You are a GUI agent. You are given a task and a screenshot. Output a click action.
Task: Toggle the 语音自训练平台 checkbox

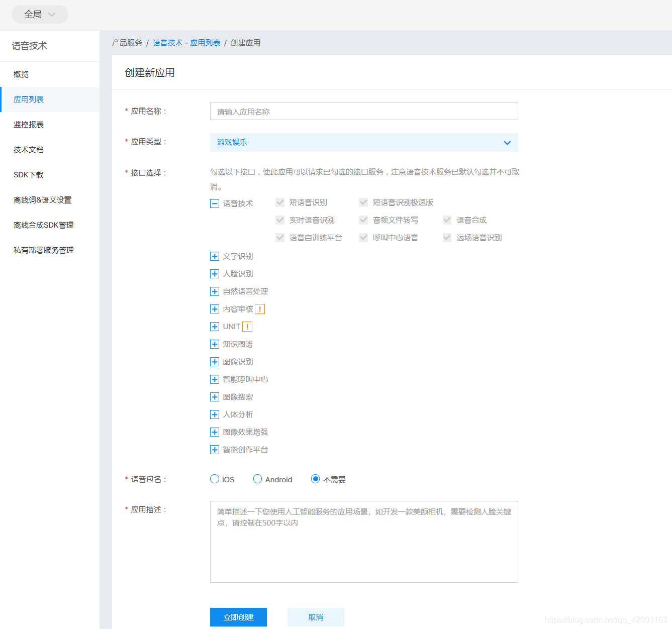[280, 238]
